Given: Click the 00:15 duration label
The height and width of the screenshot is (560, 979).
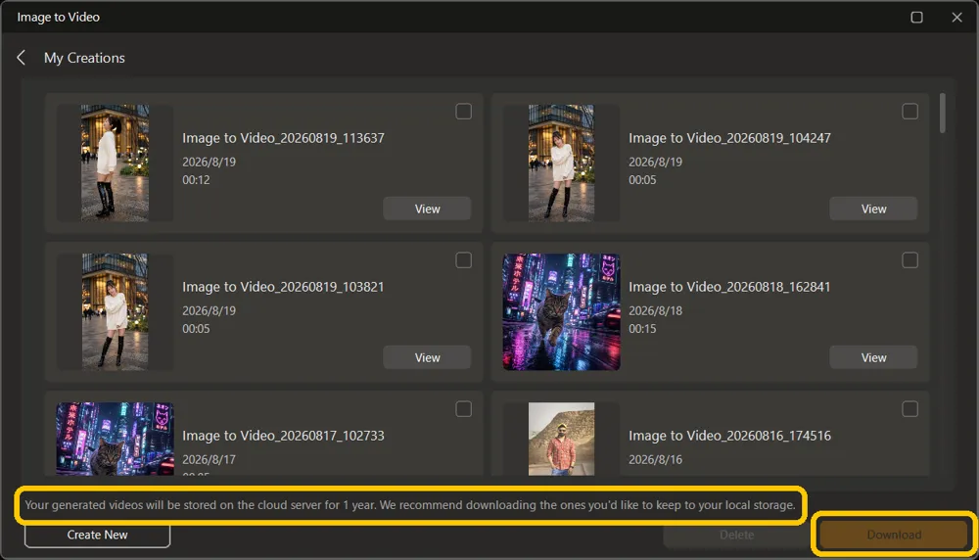Looking at the screenshot, I should coord(642,328).
